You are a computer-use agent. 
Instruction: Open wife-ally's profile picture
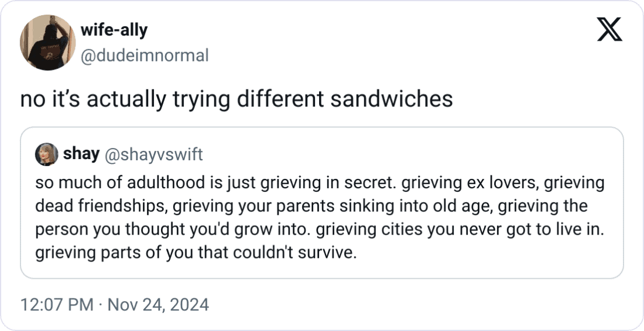tap(47, 43)
